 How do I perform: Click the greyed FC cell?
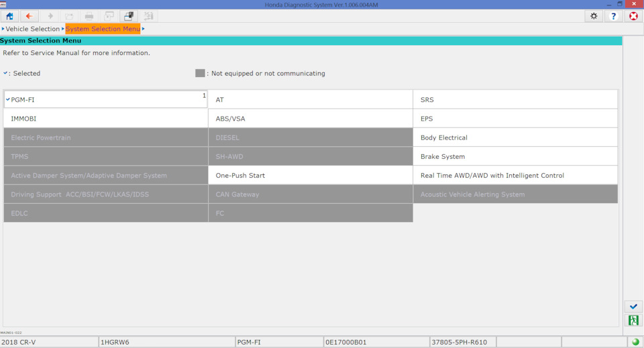[x=311, y=213]
